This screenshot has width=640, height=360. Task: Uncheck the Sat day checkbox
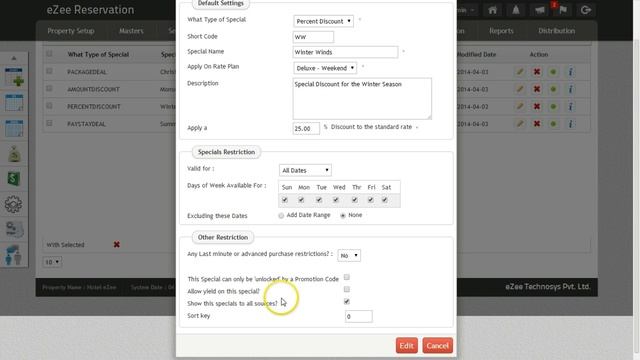click(x=384, y=200)
